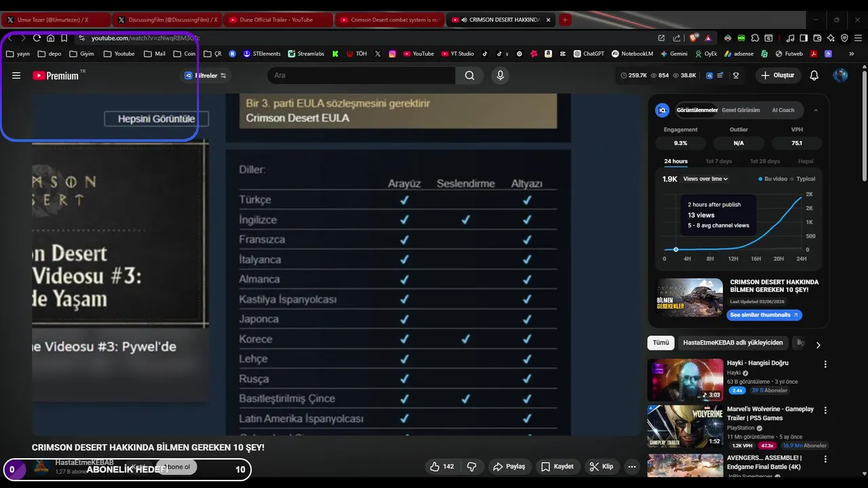The image size is (868, 488).
Task: Open the Brave wallet icon
Action: click(817, 38)
